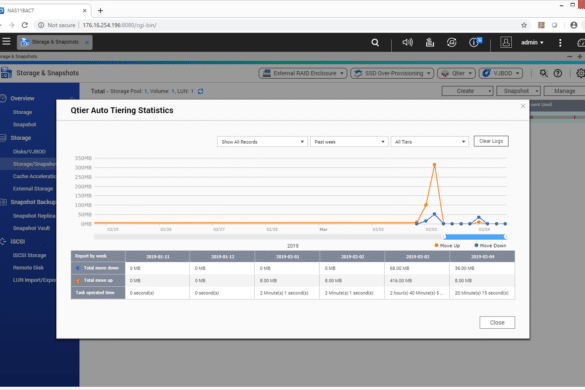Click the chart range slider right handle
This screenshot has width=585, height=390.
[x=505, y=237]
